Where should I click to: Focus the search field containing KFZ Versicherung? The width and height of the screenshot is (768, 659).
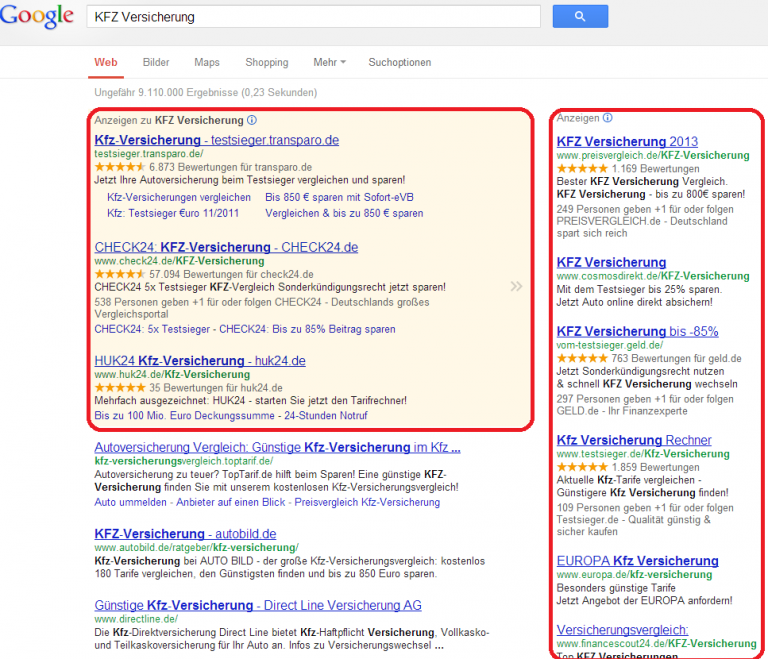click(313, 17)
